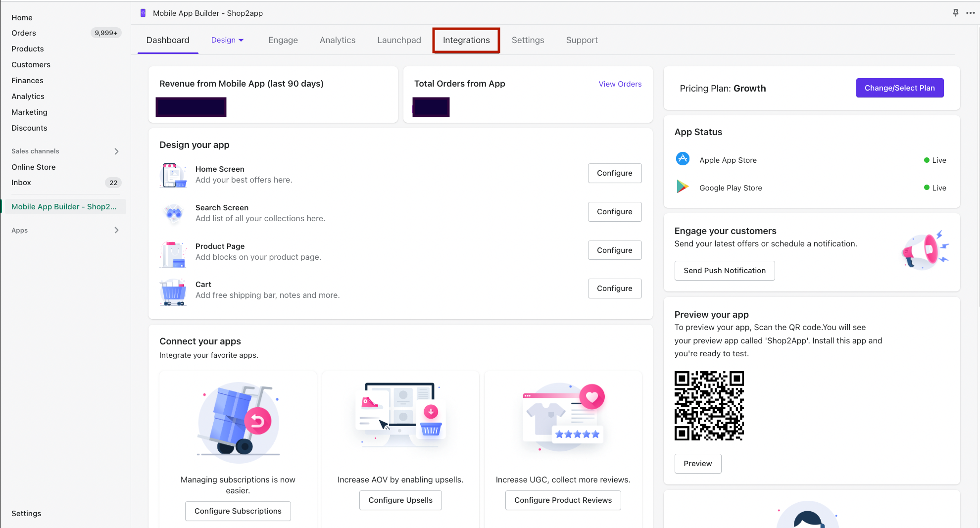Configure the Home Screen
Viewport: 980px width, 528px height.
pos(615,173)
